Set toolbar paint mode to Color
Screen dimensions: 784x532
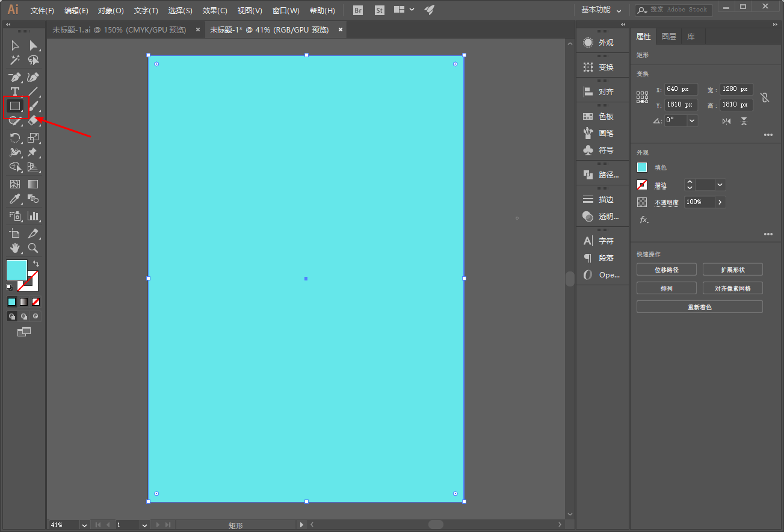[12, 302]
